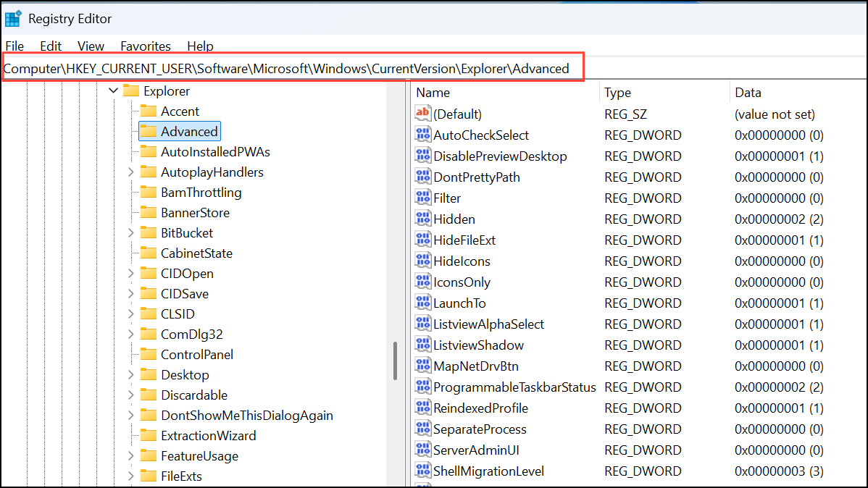Select the ExtractionWizard folder icon
This screenshot has width=868, height=488.
(x=149, y=435)
